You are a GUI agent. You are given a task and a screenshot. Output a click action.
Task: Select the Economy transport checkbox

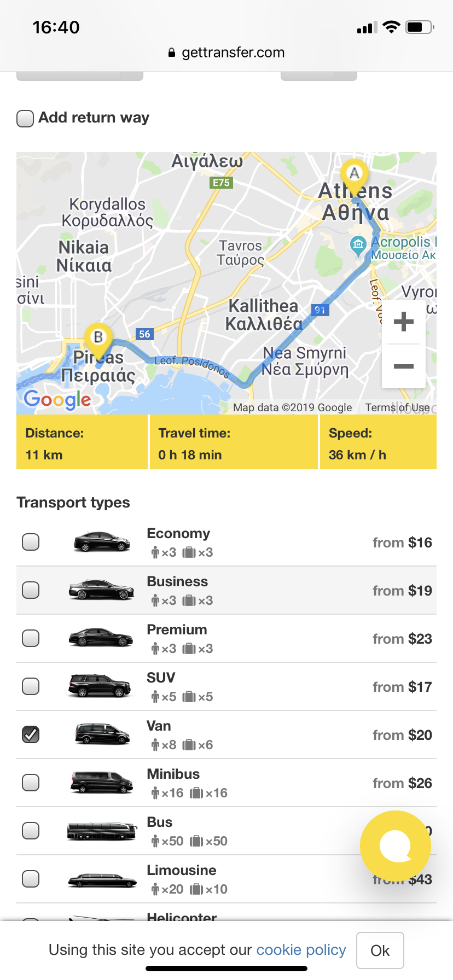click(x=31, y=542)
